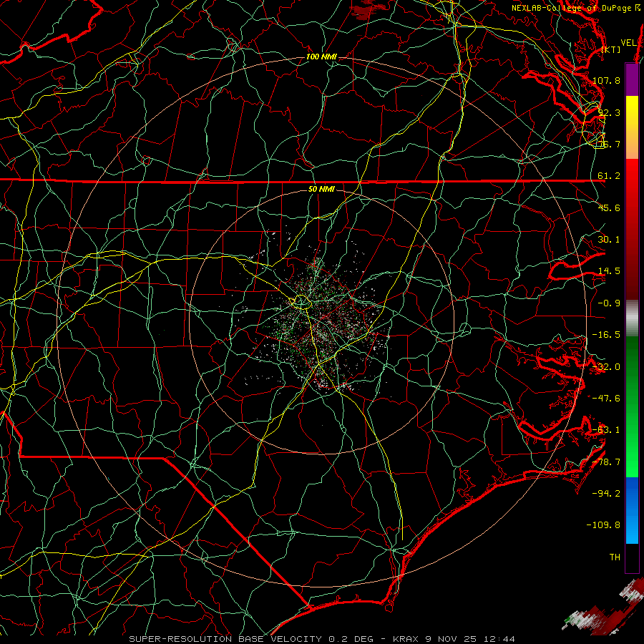Click the "[KT]" units label

coord(611,49)
